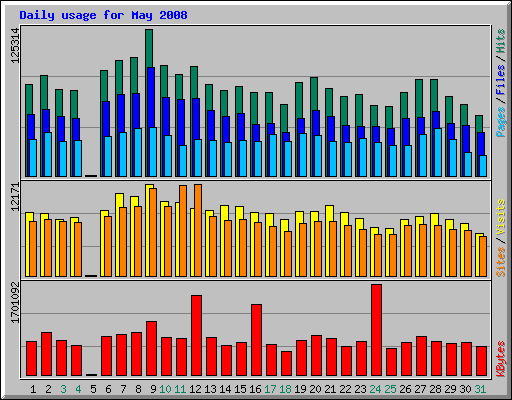This screenshot has height=400, width=512.
Task: Click the orange Sites bar for day 12
Action: 198,230
